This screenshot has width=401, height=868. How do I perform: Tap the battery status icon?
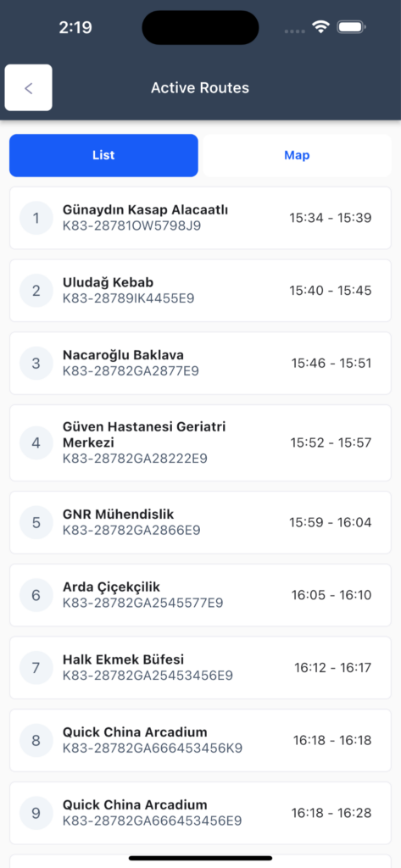[x=351, y=26]
